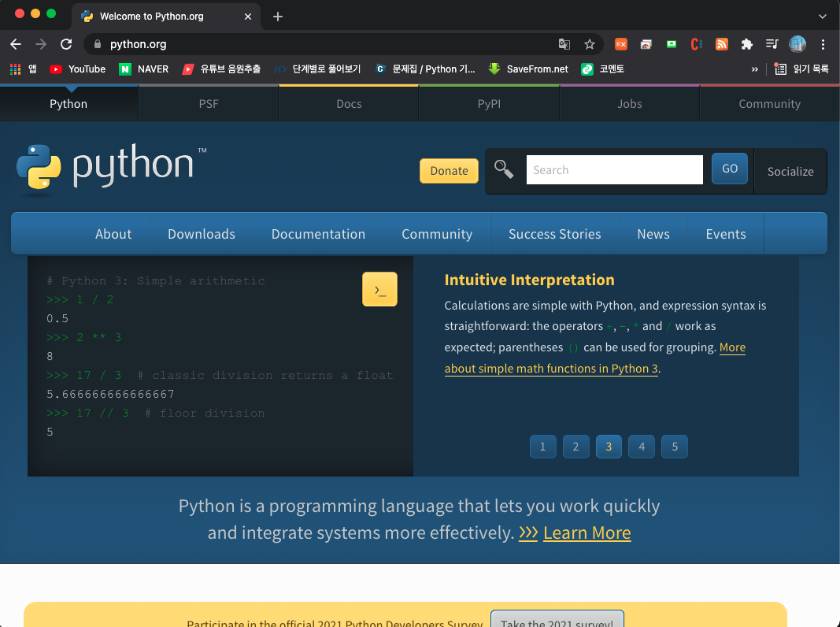This screenshot has width=840, height=627.
Task: Switch to slide 1 of the code carousel
Action: coord(542,447)
